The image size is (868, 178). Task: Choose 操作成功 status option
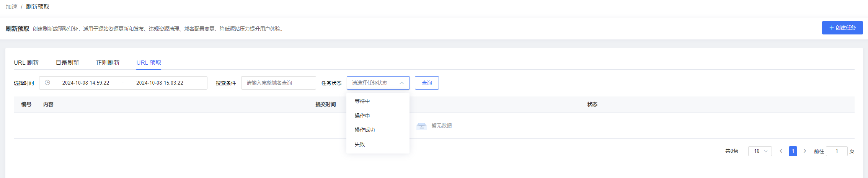click(378, 130)
